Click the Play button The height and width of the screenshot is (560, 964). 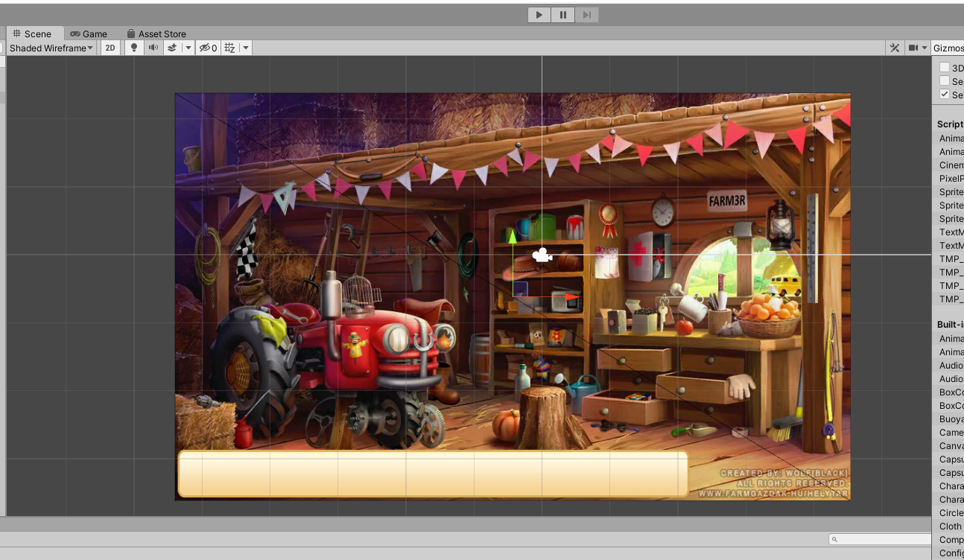539,15
